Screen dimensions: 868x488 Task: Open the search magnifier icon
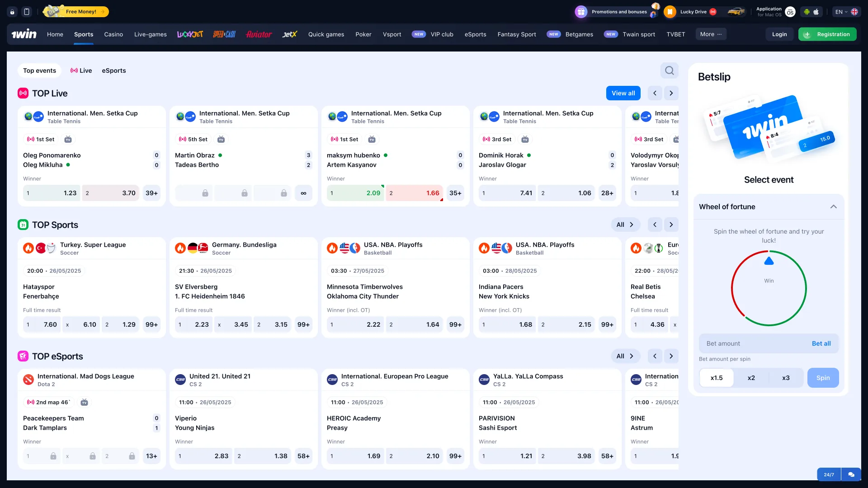[670, 70]
